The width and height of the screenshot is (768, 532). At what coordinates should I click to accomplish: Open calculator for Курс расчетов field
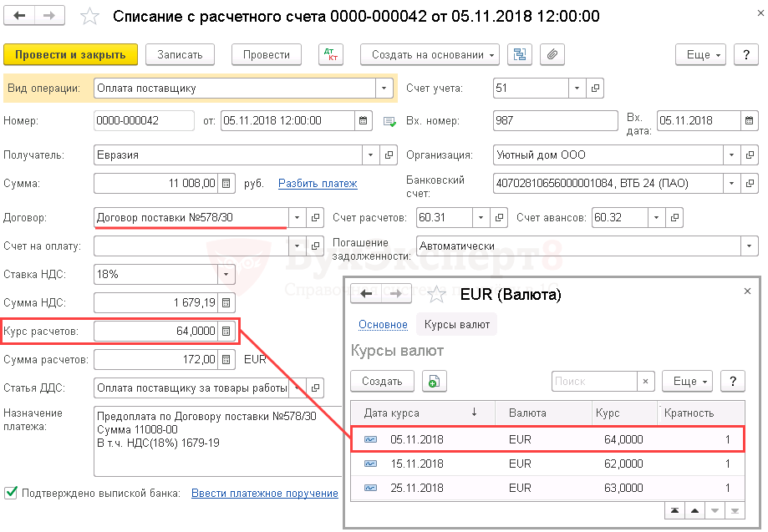[x=226, y=332]
